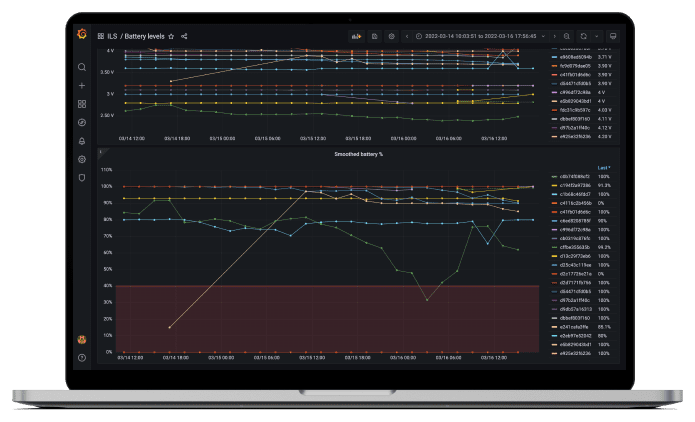Toggle the series c19412a97386 in the percent legend
Screen dimensions: 695x422
[x=575, y=185]
